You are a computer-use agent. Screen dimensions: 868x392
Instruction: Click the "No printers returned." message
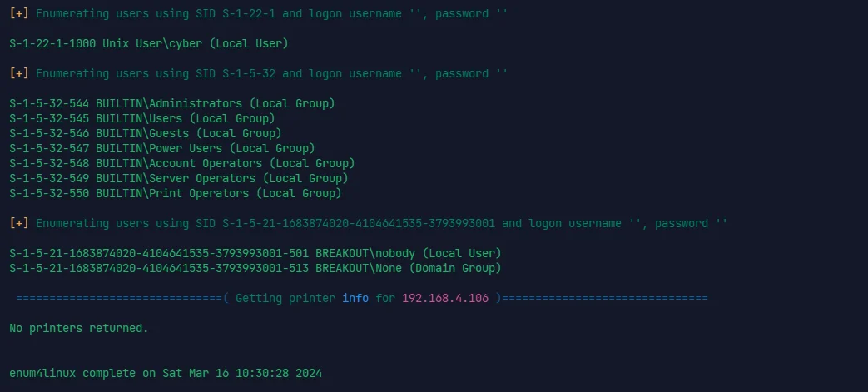[x=79, y=328]
